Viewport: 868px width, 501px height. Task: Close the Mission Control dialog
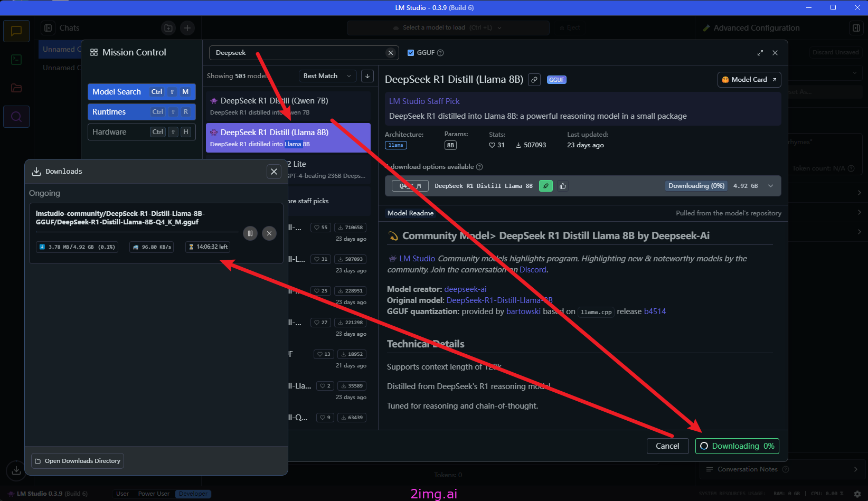click(x=775, y=53)
